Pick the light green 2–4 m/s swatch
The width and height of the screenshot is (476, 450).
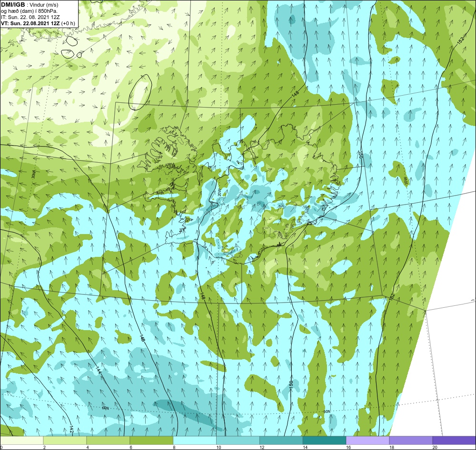65,440
